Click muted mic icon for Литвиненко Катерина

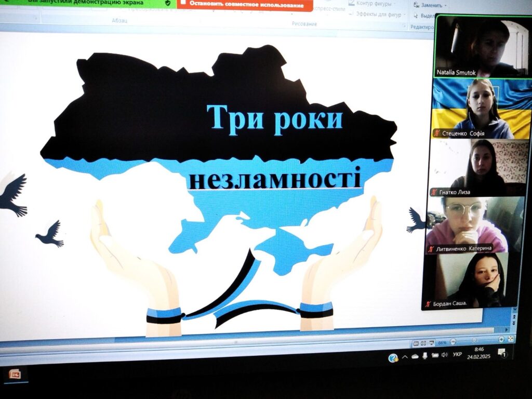[x=431, y=249]
